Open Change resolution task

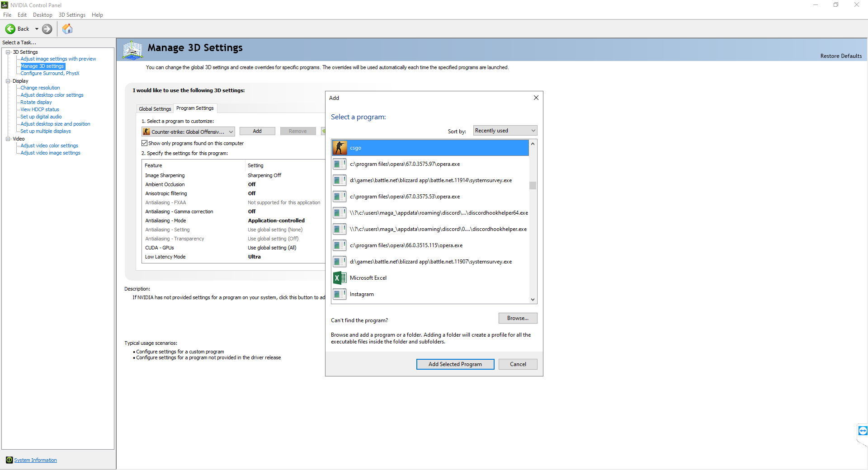[x=40, y=88]
